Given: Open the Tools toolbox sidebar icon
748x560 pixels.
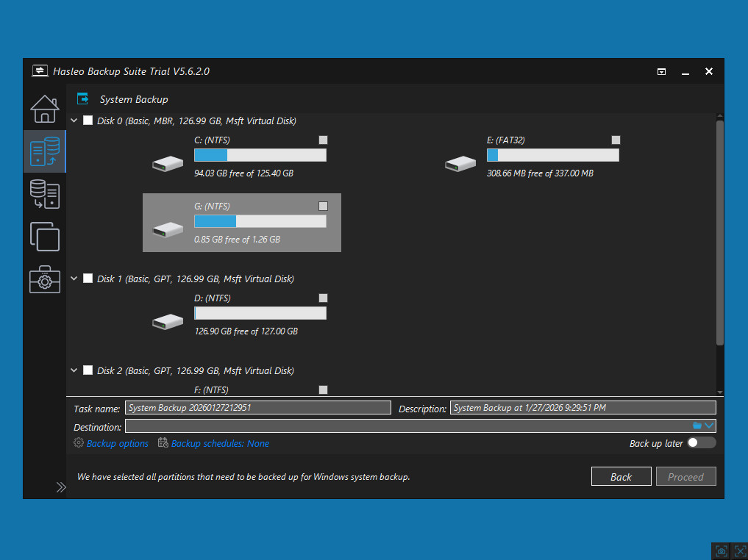Looking at the screenshot, I should (44, 280).
